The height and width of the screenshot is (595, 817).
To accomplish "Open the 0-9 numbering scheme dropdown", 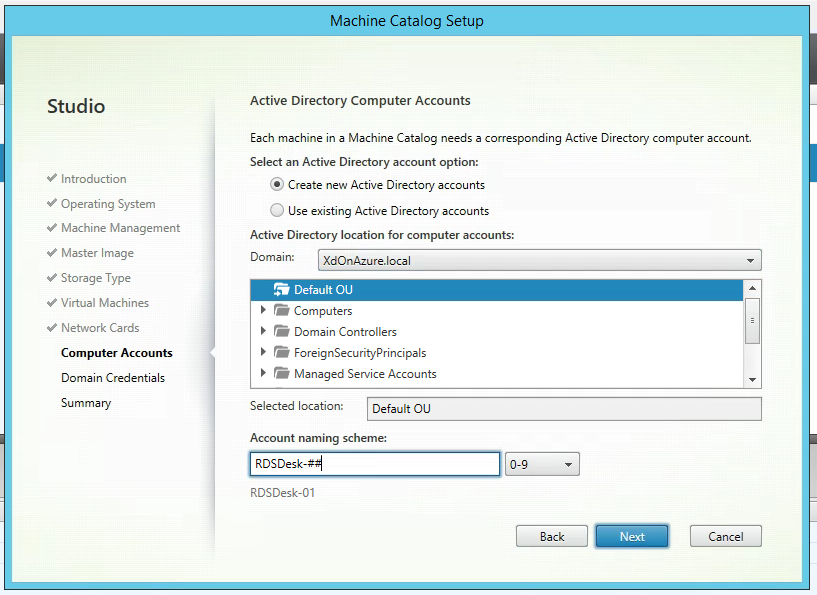I will [x=542, y=465].
